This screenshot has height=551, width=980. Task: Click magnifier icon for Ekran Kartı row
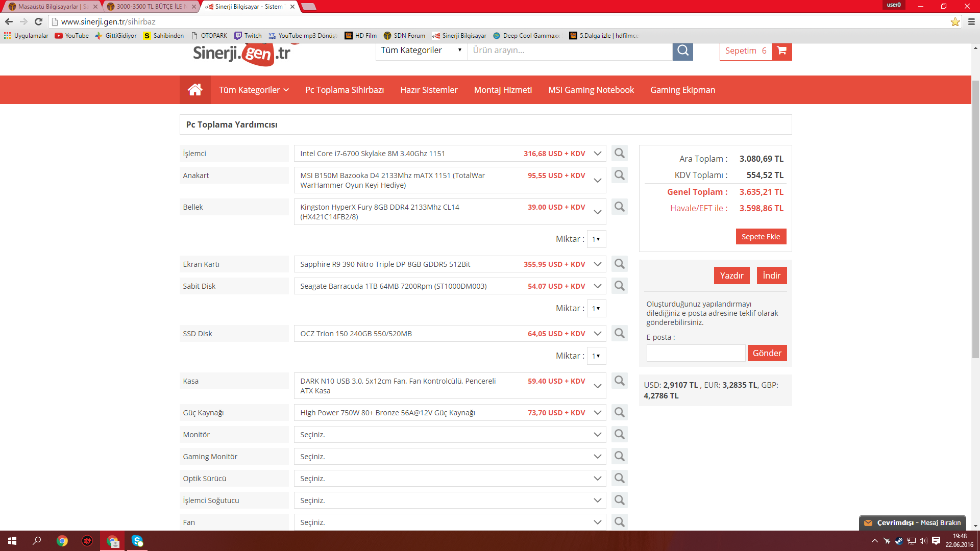point(620,264)
